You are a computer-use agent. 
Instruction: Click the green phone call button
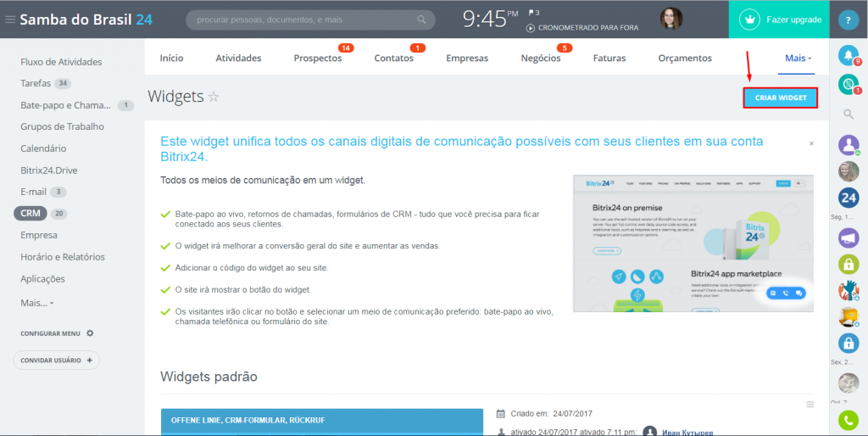point(848,421)
